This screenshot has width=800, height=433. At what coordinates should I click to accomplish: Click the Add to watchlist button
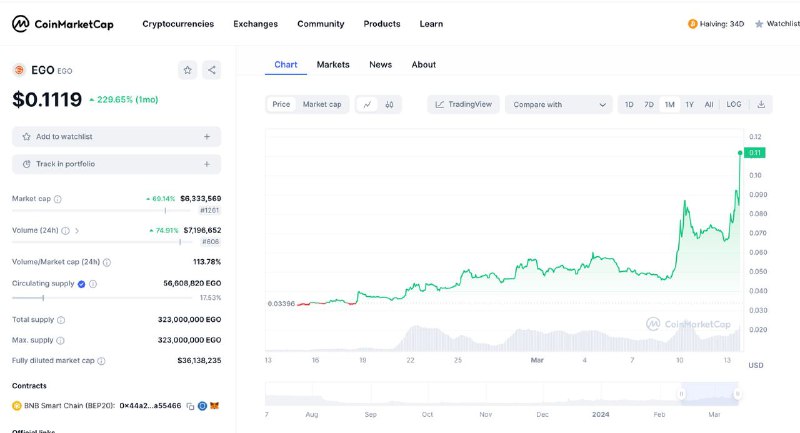(x=116, y=137)
